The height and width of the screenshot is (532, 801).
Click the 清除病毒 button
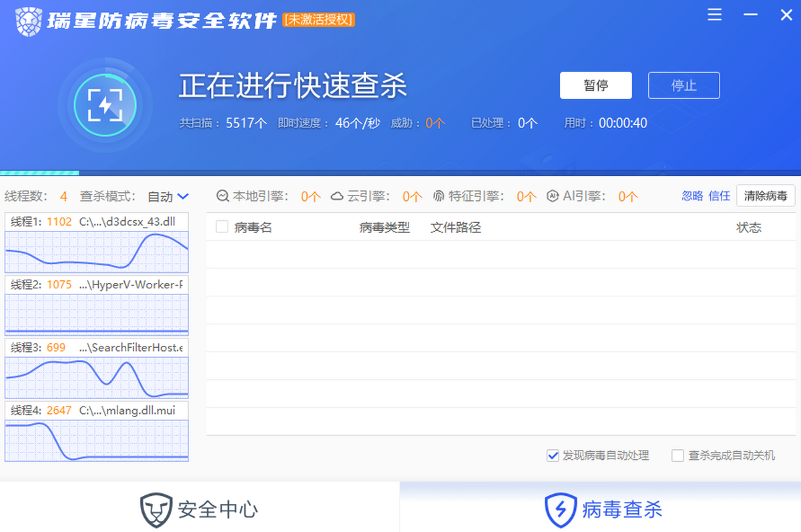(x=766, y=196)
